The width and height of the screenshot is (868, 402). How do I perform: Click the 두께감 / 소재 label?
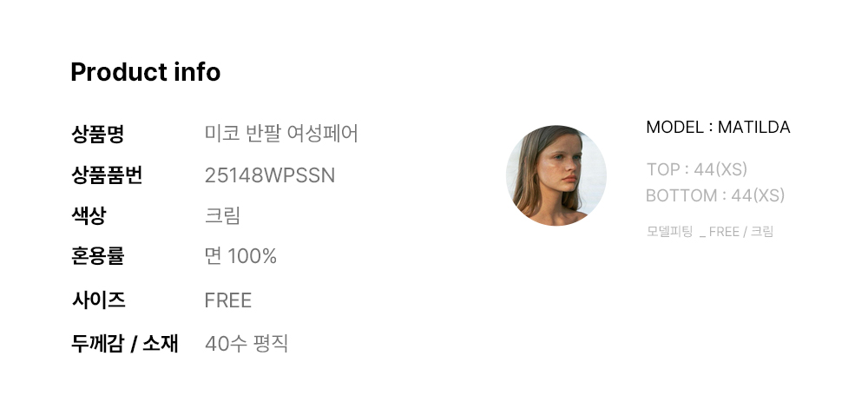(124, 343)
